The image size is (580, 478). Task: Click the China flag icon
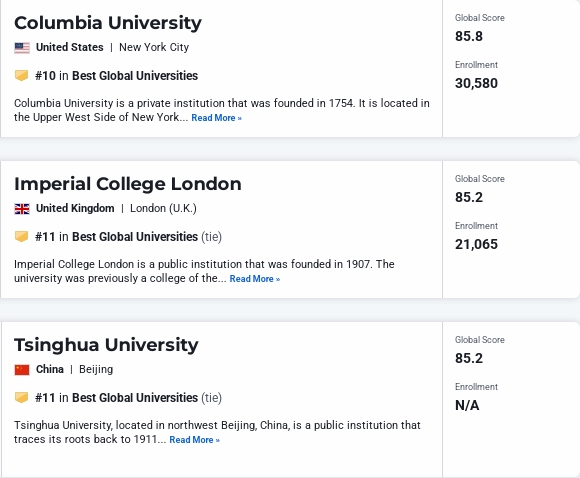22,370
